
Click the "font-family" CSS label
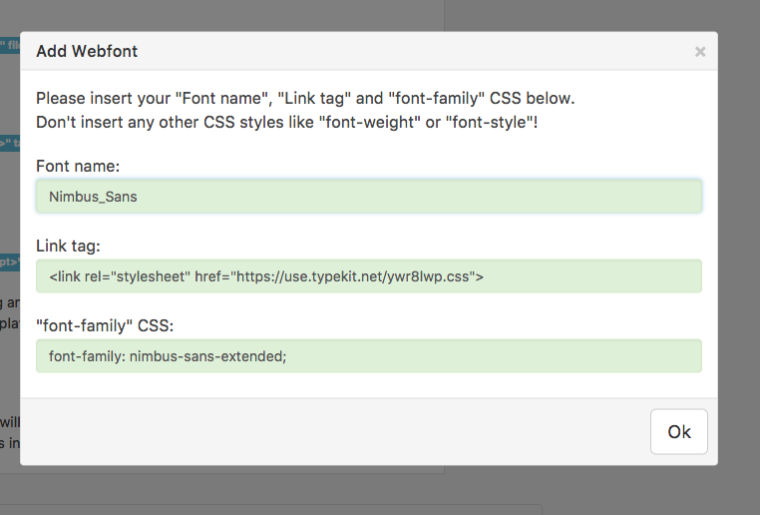104,326
